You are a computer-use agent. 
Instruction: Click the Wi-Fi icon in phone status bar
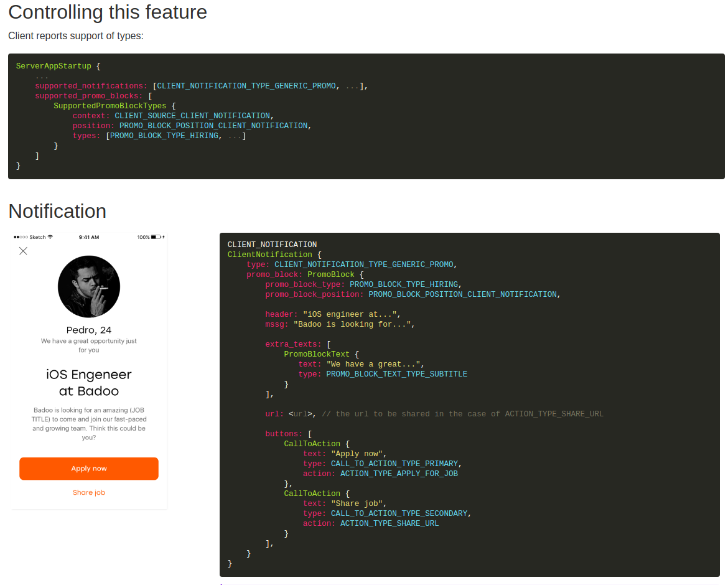50,237
